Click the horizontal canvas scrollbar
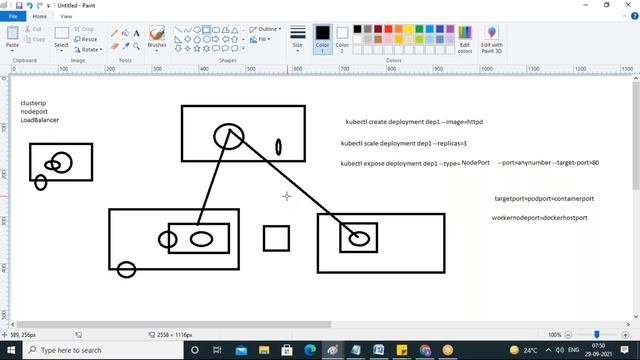This screenshot has width=640, height=360. click(174, 324)
